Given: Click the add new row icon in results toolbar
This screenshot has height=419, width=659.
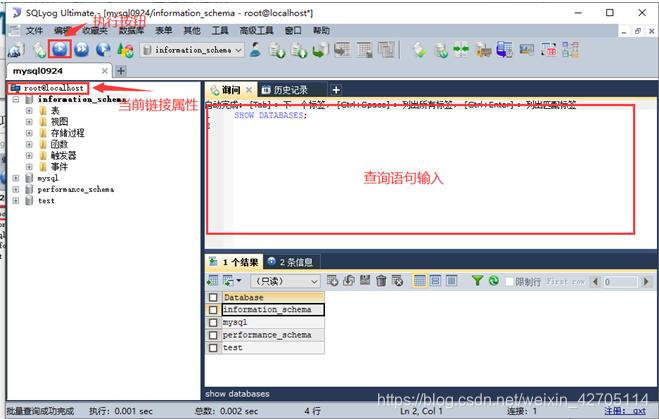Looking at the screenshot, I should coord(332,280).
